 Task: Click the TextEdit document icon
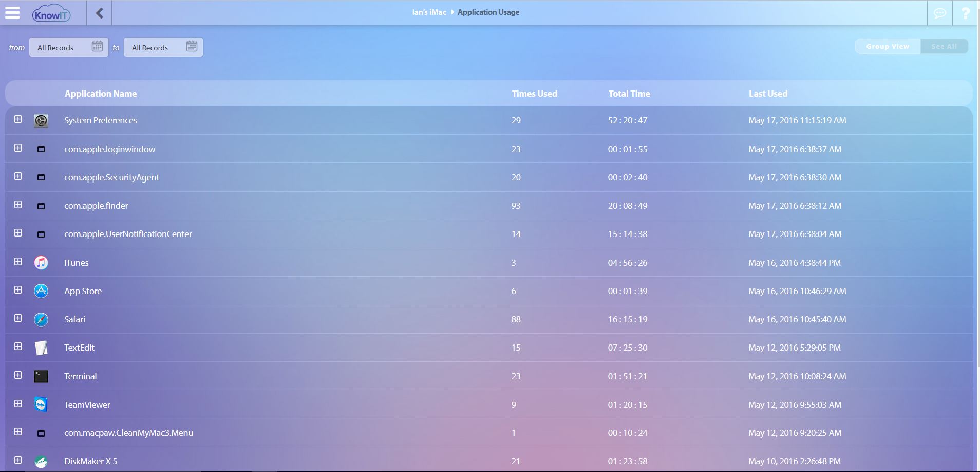click(41, 348)
